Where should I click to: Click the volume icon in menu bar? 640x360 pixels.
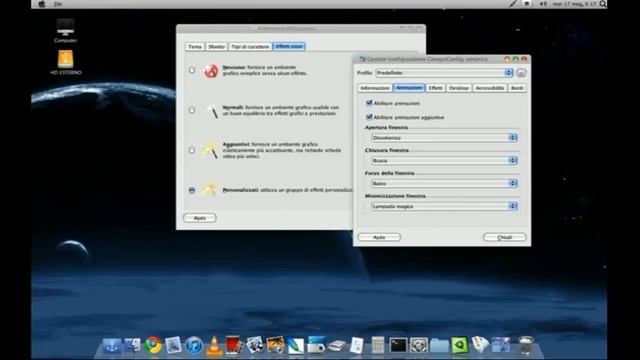pyautogui.click(x=544, y=4)
